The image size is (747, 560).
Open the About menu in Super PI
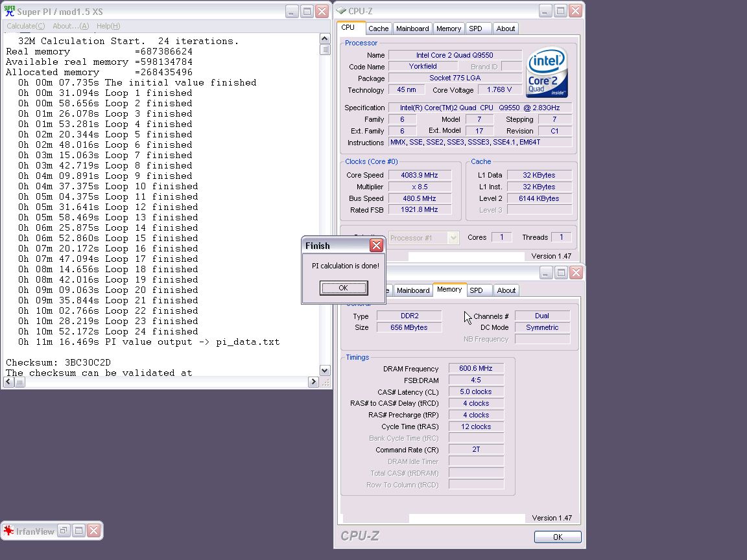71,26
